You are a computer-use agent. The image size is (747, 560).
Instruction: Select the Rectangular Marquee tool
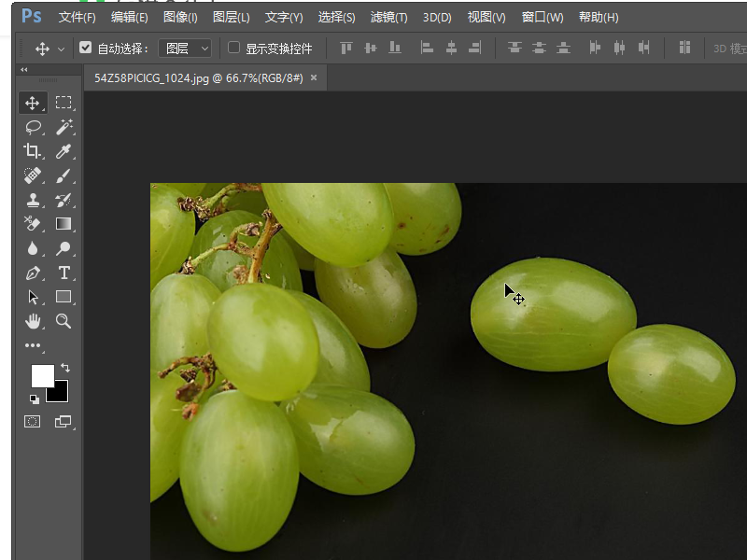click(63, 103)
